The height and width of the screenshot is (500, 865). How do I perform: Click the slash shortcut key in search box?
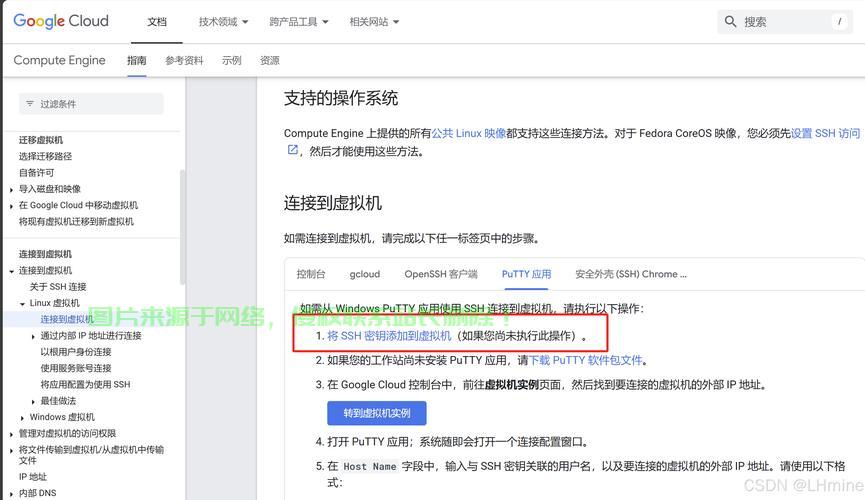tap(839, 22)
